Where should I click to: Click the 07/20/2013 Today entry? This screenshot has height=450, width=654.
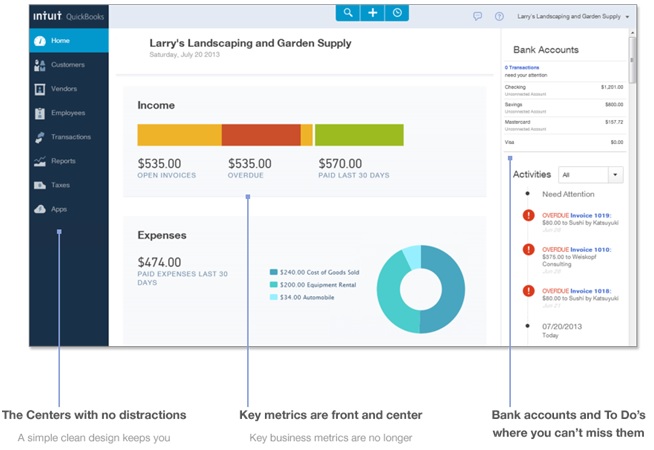click(x=562, y=330)
